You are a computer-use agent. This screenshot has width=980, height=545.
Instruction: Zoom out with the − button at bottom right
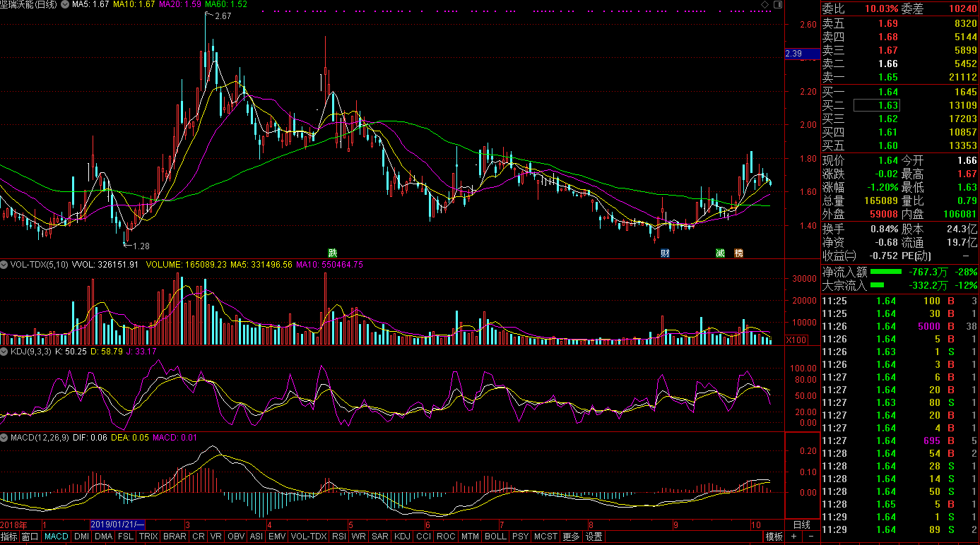[810, 537]
